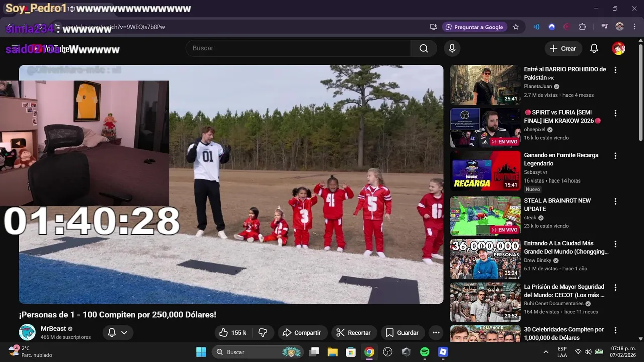The height and width of the screenshot is (362, 644).
Task: Open the Windows Start menu
Action: tap(201, 352)
